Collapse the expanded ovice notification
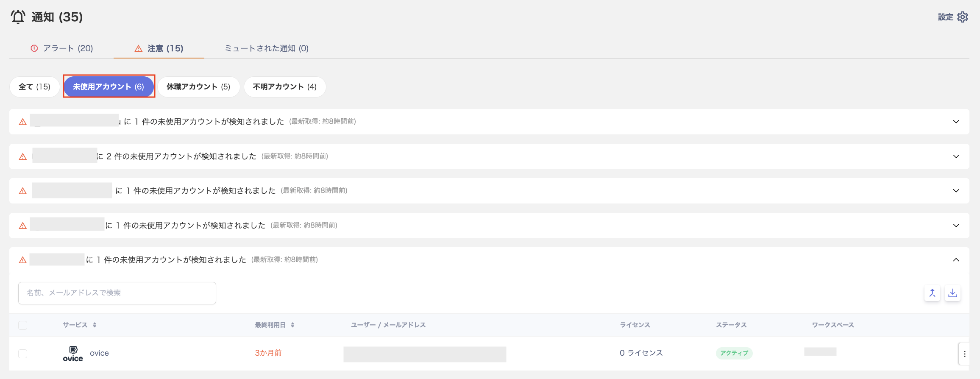The height and width of the screenshot is (379, 980). [956, 260]
